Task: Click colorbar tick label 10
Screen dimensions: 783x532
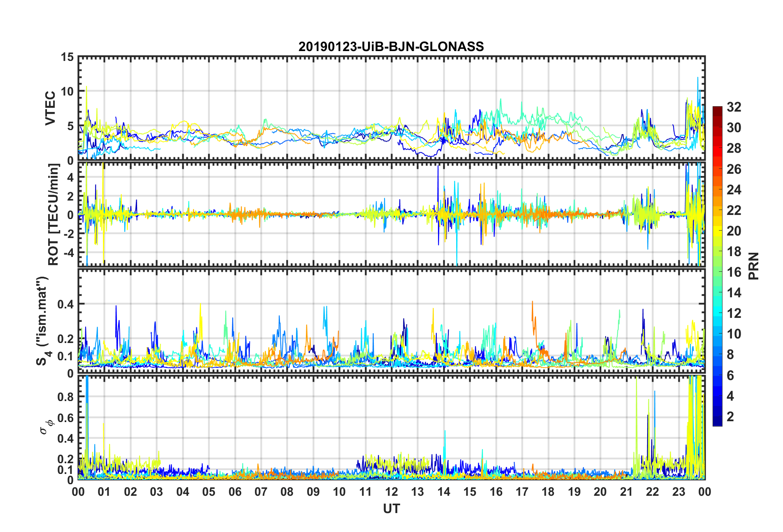Action: point(734,334)
